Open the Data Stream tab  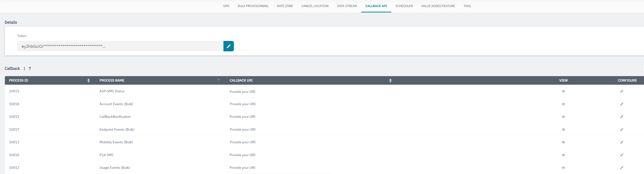(x=347, y=6)
